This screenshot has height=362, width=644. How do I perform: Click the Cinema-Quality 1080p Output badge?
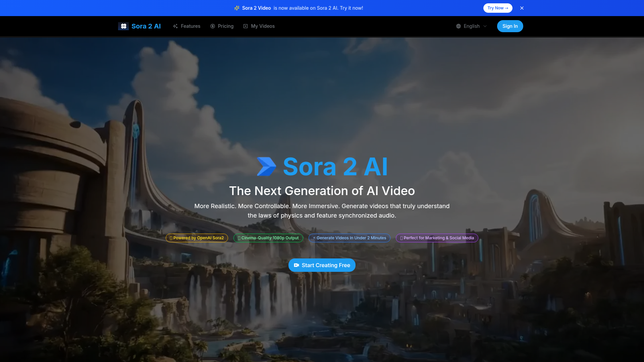coord(268,238)
